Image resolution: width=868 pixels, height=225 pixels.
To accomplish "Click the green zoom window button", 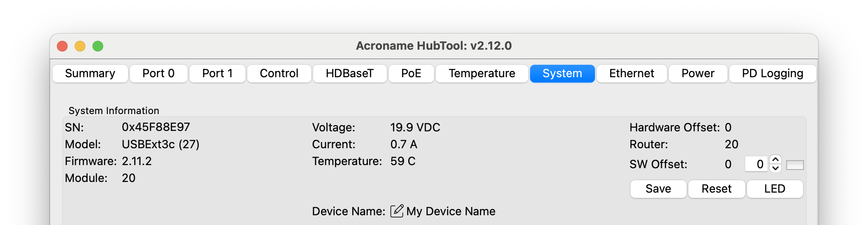I will pos(98,46).
